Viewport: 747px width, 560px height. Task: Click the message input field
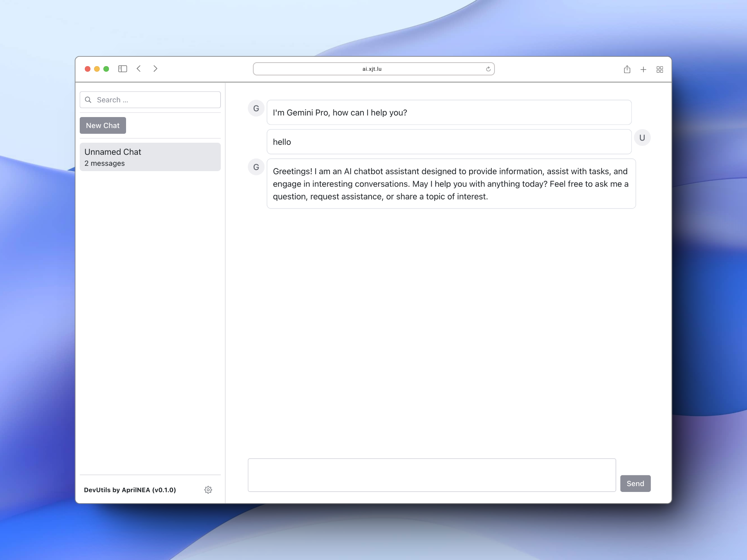[x=432, y=475]
